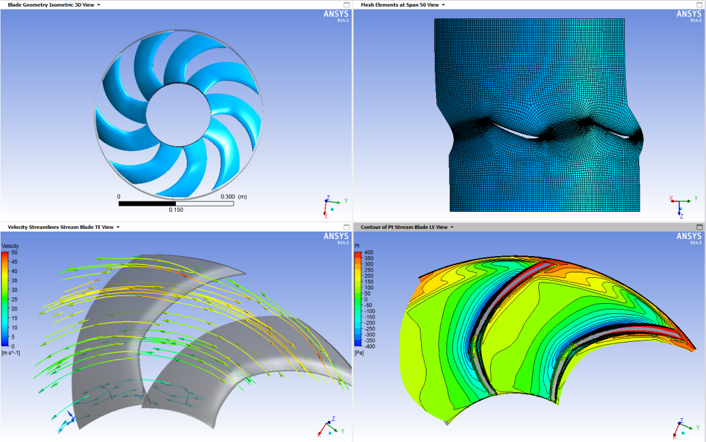Click the axis triad in Contour of Pt view
706x442 pixels.
[x=684, y=428]
